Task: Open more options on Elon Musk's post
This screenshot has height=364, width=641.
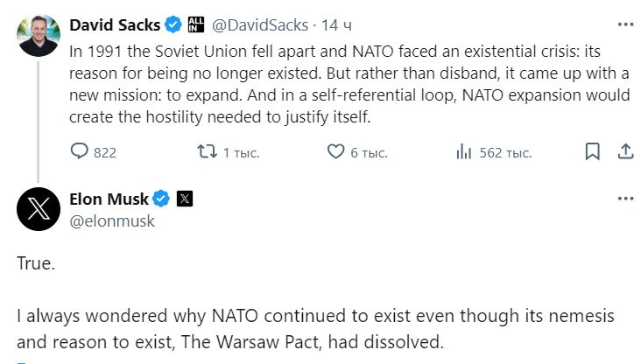Action: click(625, 199)
